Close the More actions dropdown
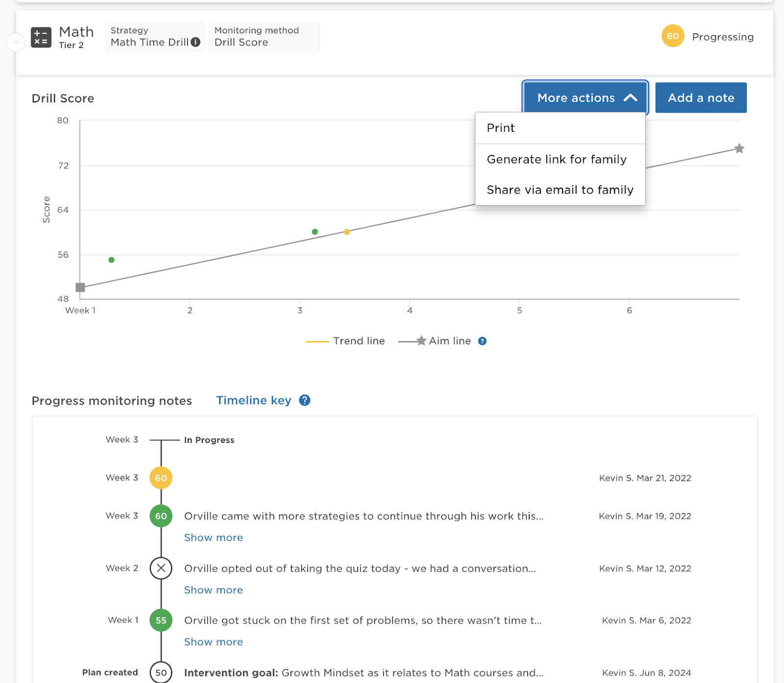784x683 pixels. click(585, 98)
